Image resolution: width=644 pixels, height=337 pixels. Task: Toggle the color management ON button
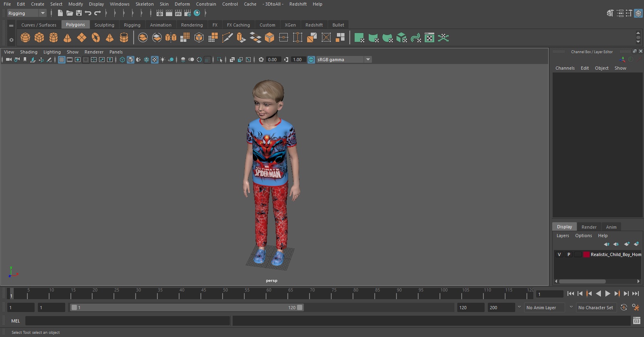pyautogui.click(x=311, y=60)
